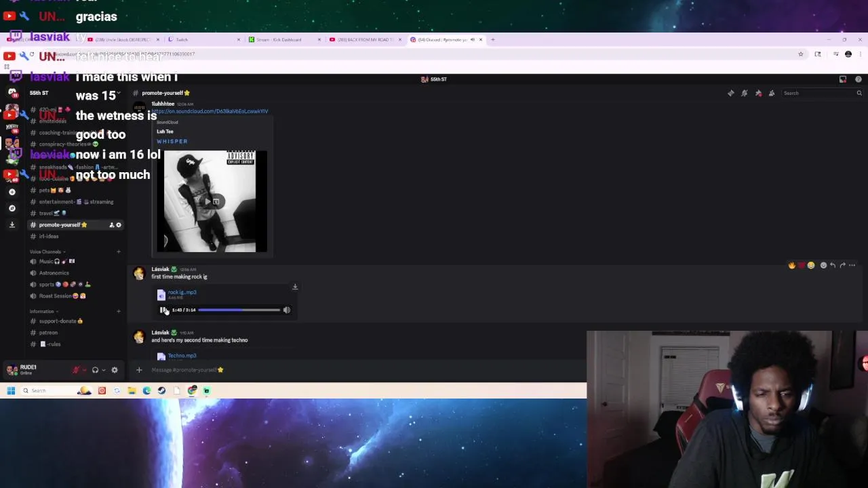Open Windows Start menu
868x488 pixels.
click(x=11, y=390)
